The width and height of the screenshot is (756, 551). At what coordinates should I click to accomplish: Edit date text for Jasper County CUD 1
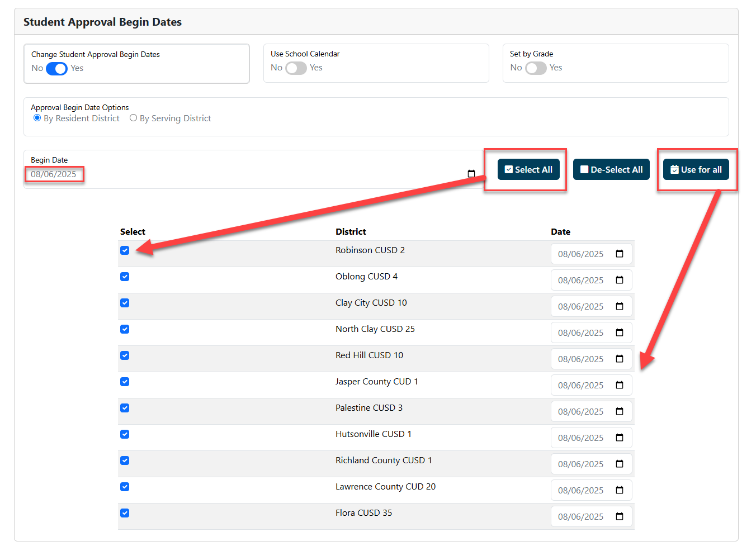[x=580, y=385]
